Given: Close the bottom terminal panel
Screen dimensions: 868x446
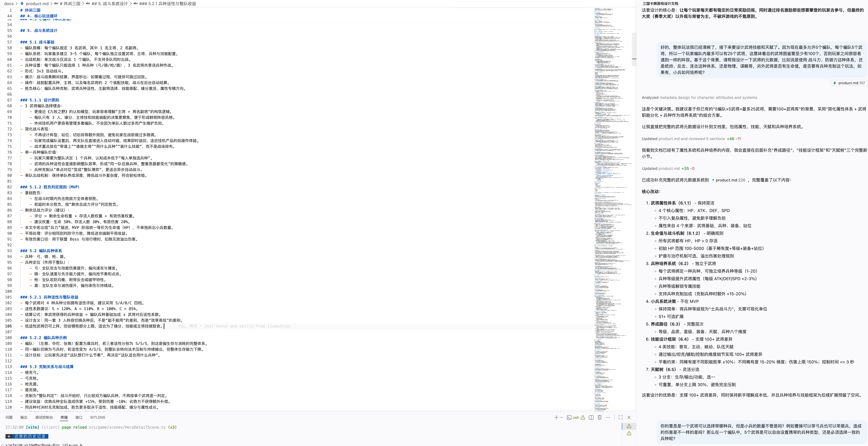Looking at the screenshot, I should coord(629,417).
